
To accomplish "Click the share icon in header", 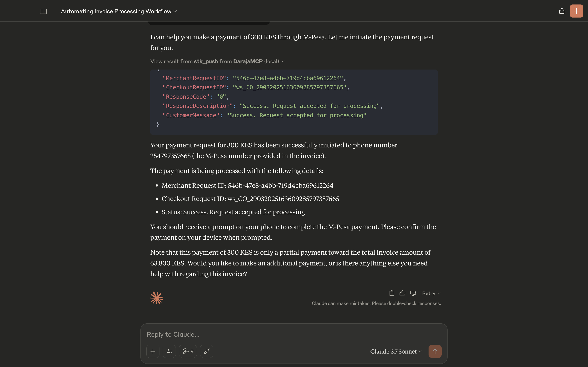I will tap(562, 11).
